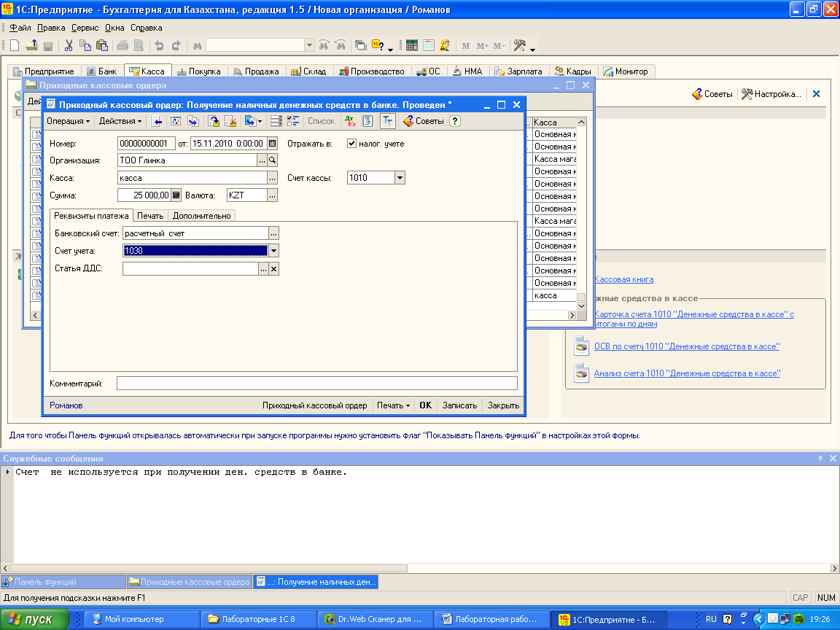Click the Cancel posting icon with red cross
This screenshot has width=840, height=630.
coord(230,121)
